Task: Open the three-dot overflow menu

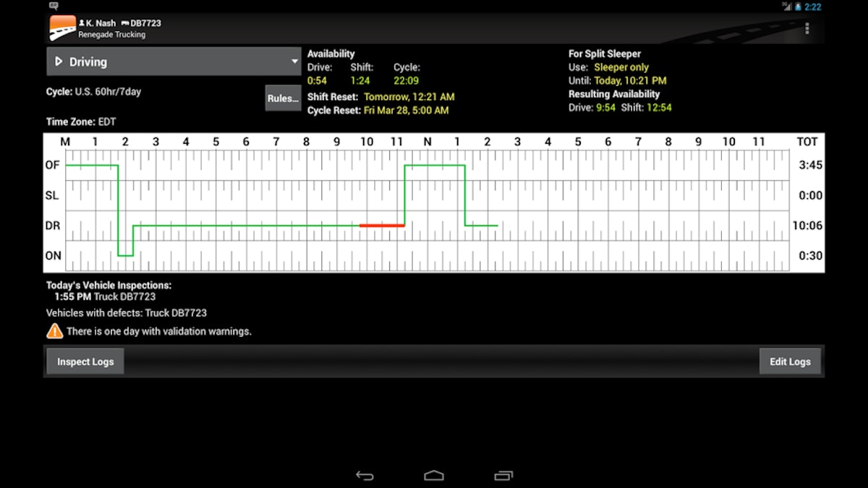Action: coord(807,28)
